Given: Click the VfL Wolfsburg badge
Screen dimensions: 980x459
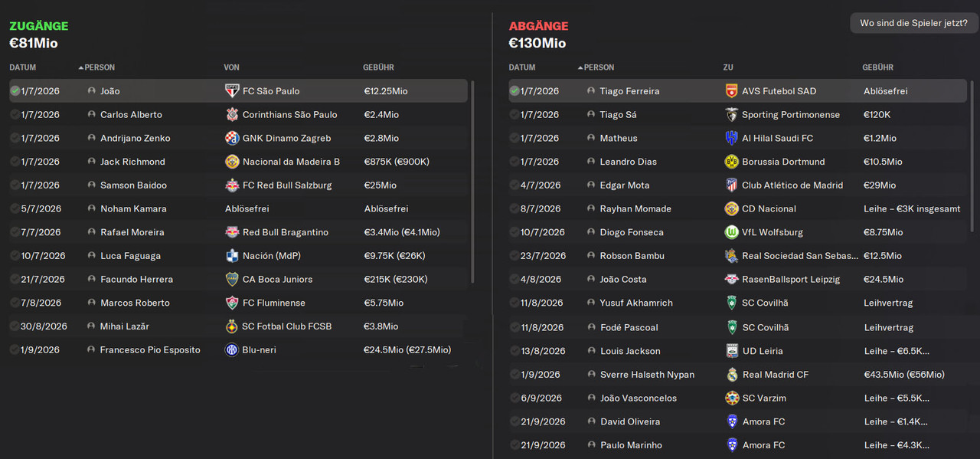Looking at the screenshot, I should pyautogui.click(x=731, y=232).
